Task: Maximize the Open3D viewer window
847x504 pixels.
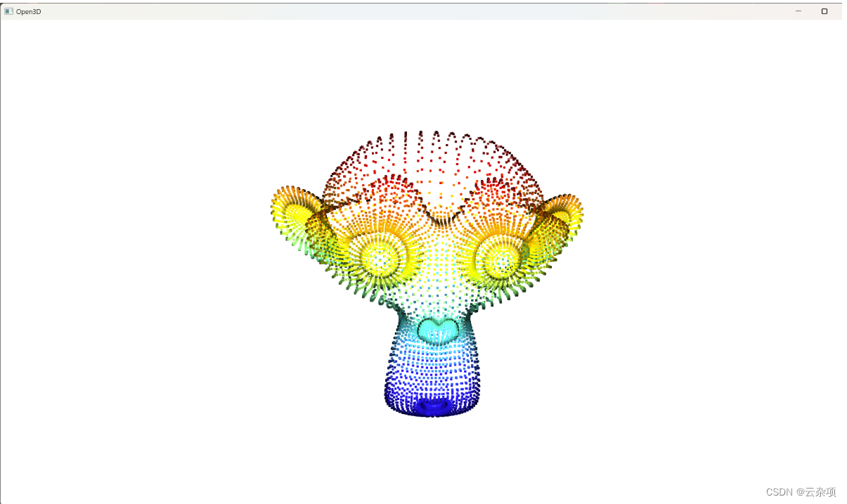Action: [824, 11]
